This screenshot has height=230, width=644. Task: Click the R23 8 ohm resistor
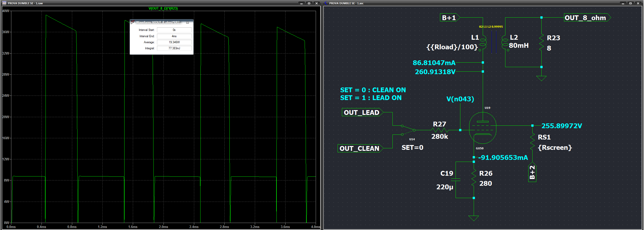point(541,43)
